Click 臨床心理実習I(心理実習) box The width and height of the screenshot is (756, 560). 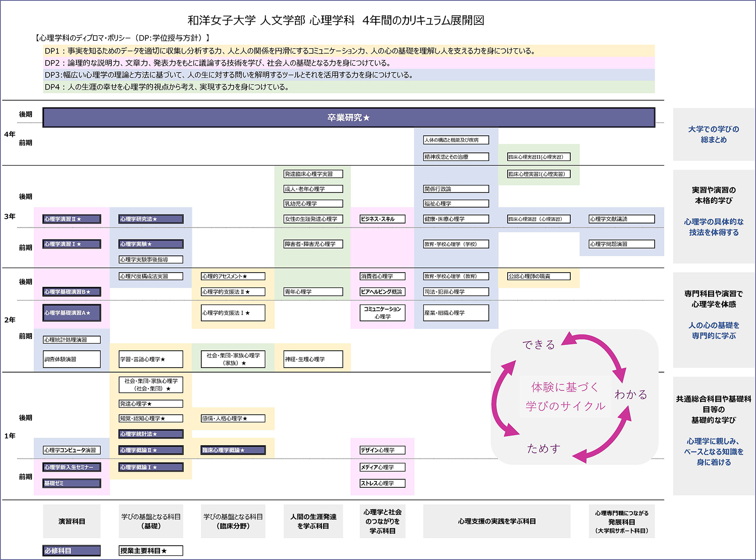click(x=539, y=174)
